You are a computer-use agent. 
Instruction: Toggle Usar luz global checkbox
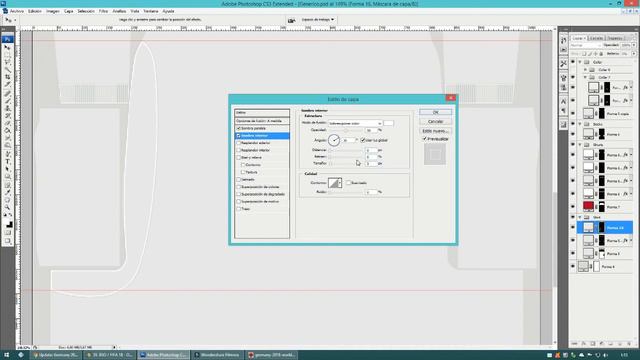point(362,140)
